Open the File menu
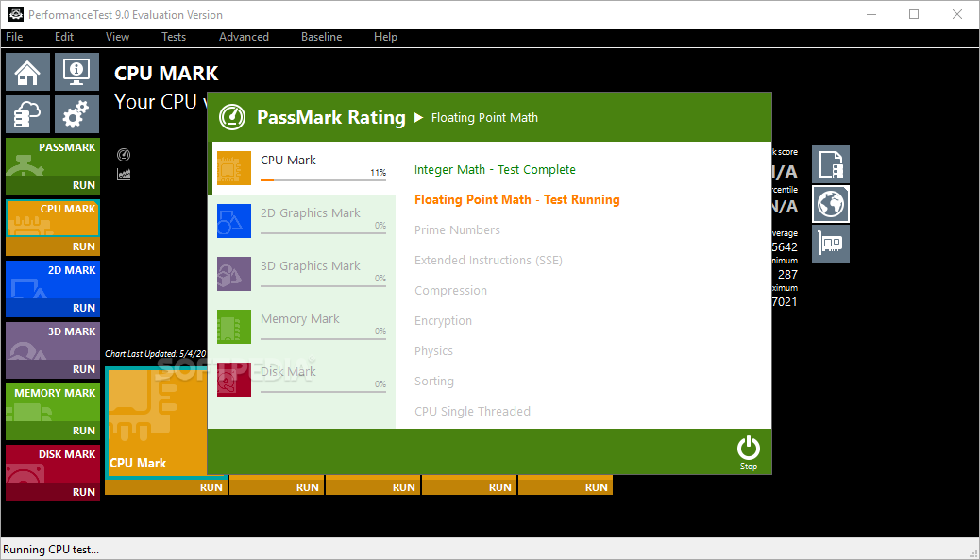Screen dimensions: 980x560 click(14, 37)
